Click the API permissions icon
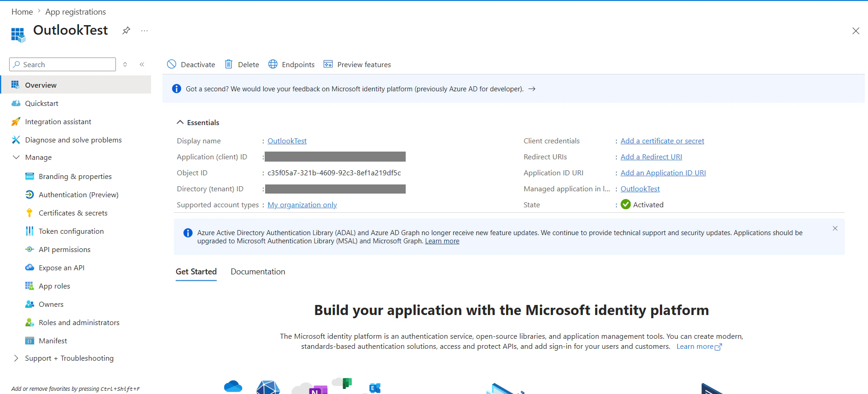Viewport: 868px width, 394px height. point(30,249)
